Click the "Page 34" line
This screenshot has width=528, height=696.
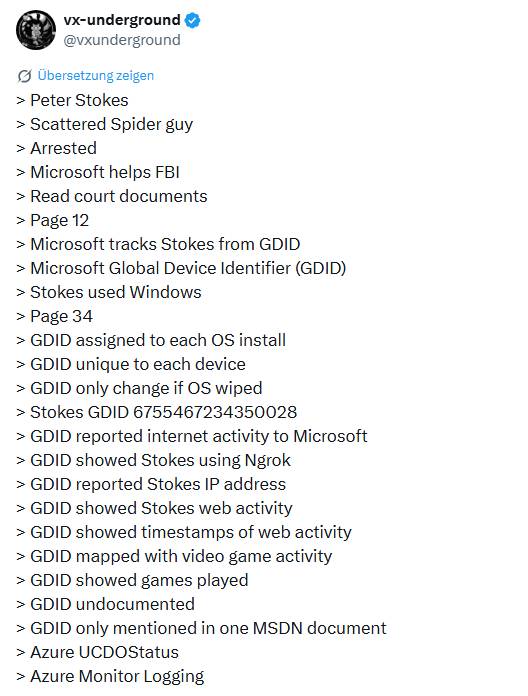pyautogui.click(x=55, y=316)
